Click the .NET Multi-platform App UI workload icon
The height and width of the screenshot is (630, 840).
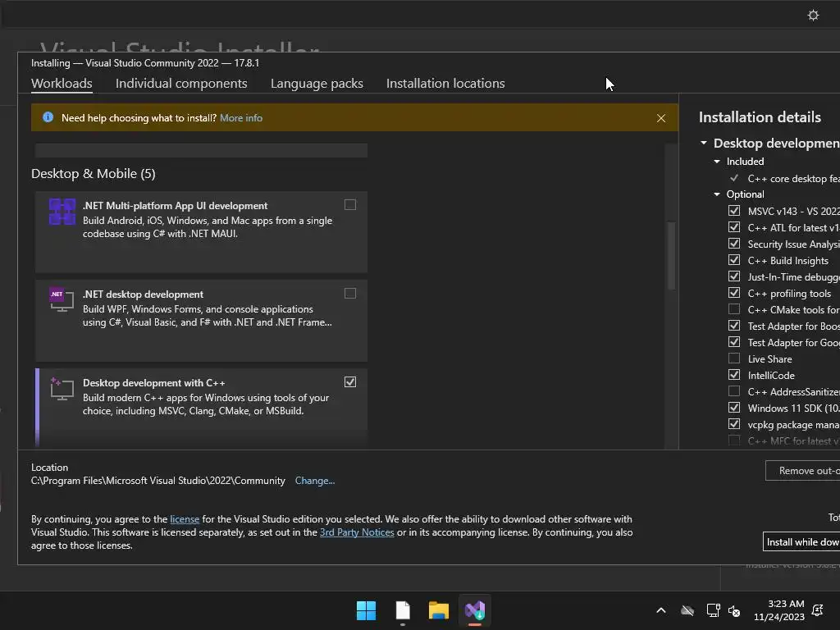(x=62, y=212)
